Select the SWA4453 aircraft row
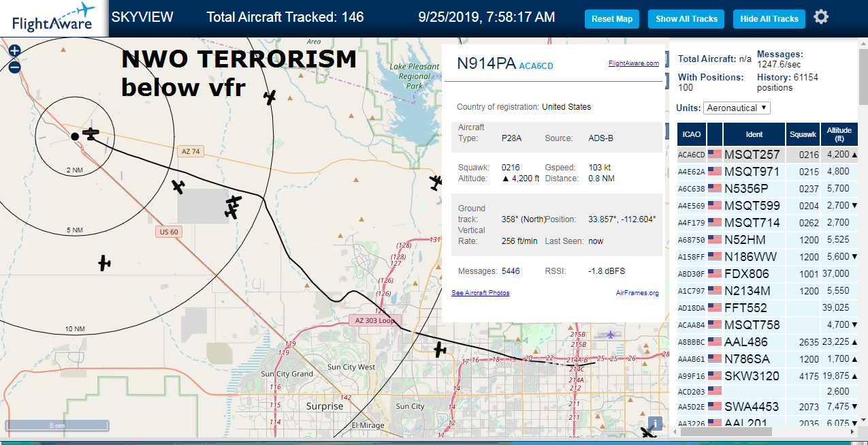 [x=767, y=407]
